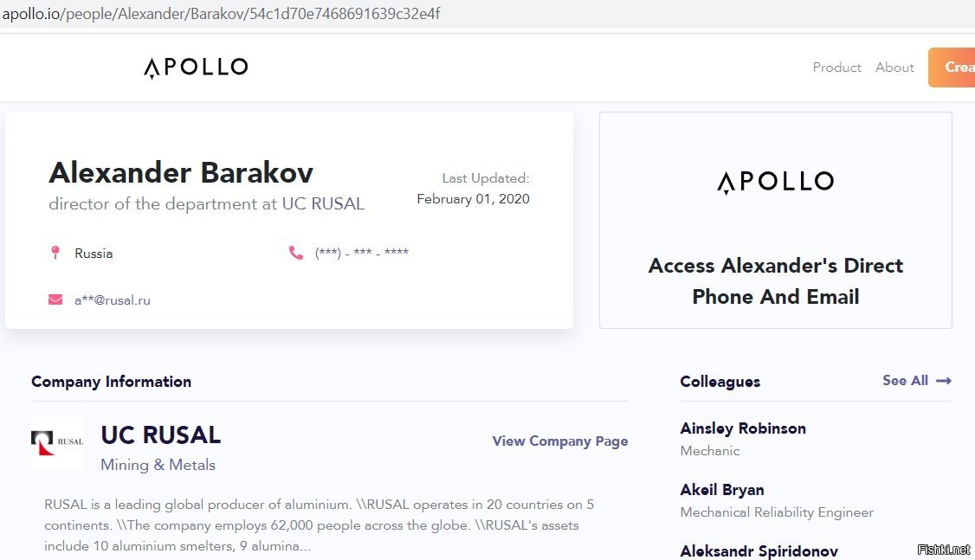Viewport: 975px width, 560px height.
Task: Open Akeil Bryan colleague profile
Action: click(722, 490)
